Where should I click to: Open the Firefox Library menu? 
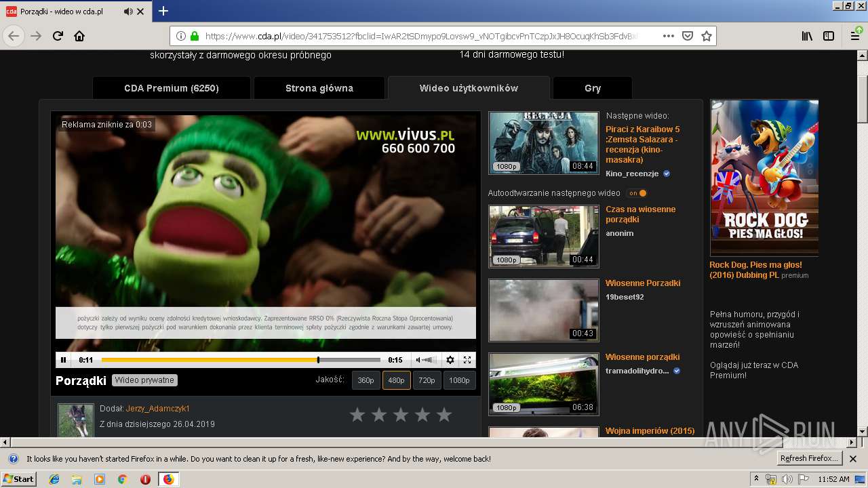point(807,36)
